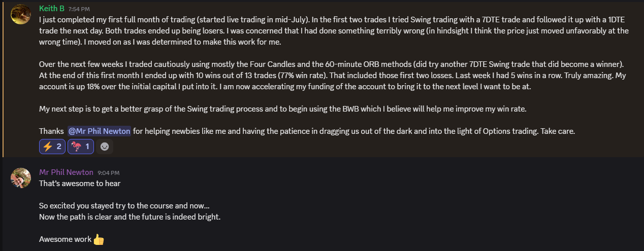This screenshot has height=251, width=644.
Task: Open Mr Phil Newton's profile avatar
Action: [21, 177]
